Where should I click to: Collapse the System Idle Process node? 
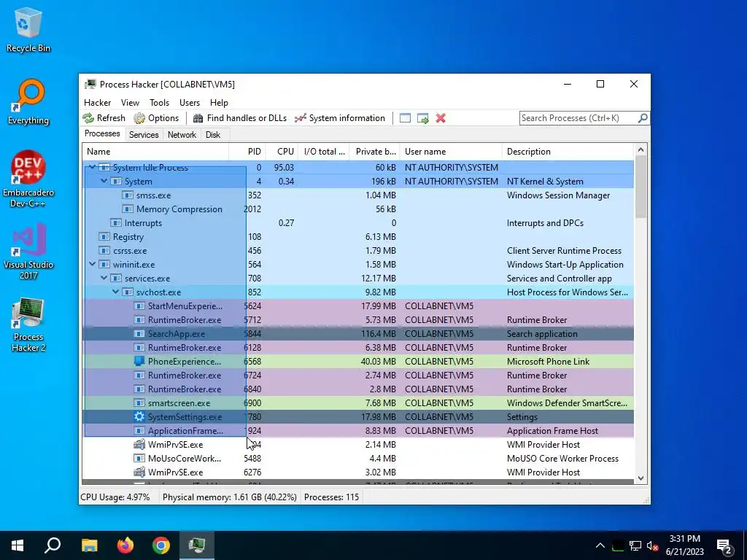(x=93, y=167)
